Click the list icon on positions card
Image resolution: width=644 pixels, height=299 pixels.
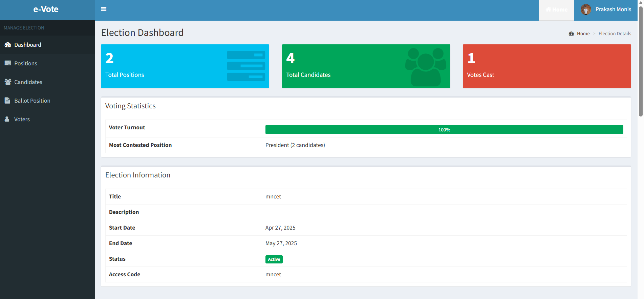(x=246, y=66)
